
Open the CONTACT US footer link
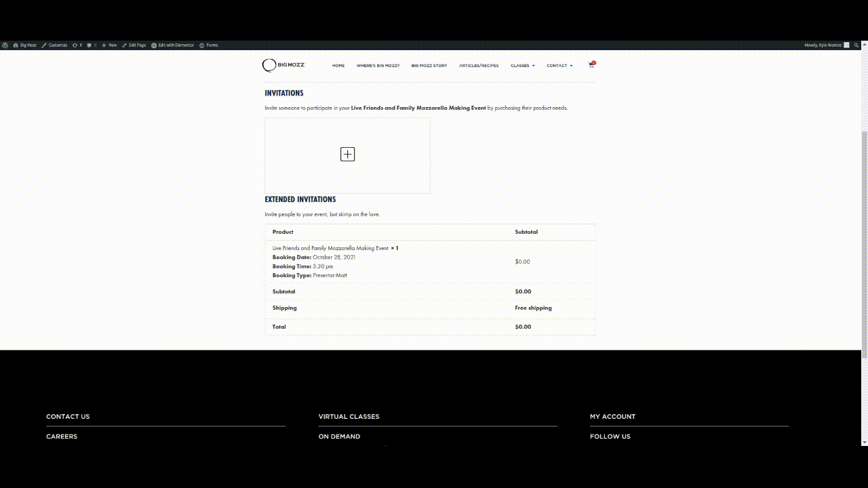[x=68, y=416]
